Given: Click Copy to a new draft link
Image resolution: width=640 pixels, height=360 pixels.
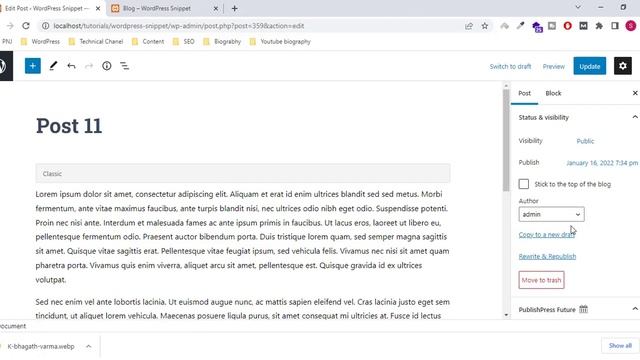Looking at the screenshot, I should pos(547,235).
